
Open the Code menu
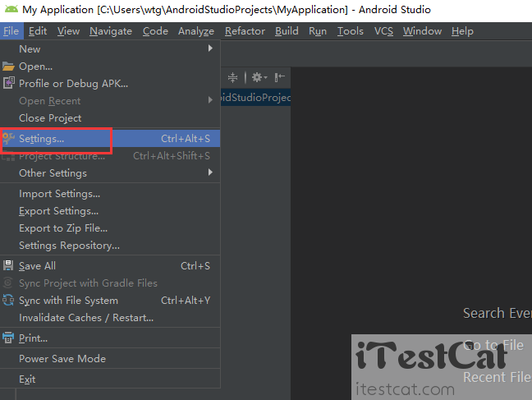coord(155,31)
